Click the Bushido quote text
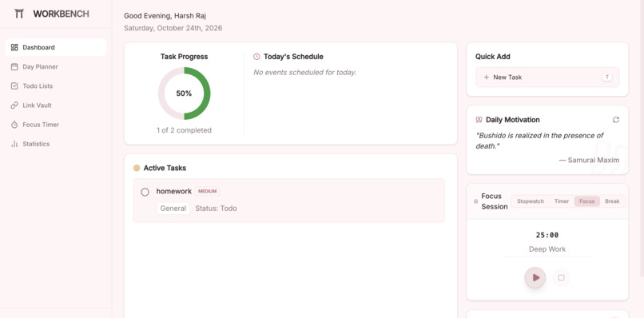The image size is (644, 318). pyautogui.click(x=539, y=141)
